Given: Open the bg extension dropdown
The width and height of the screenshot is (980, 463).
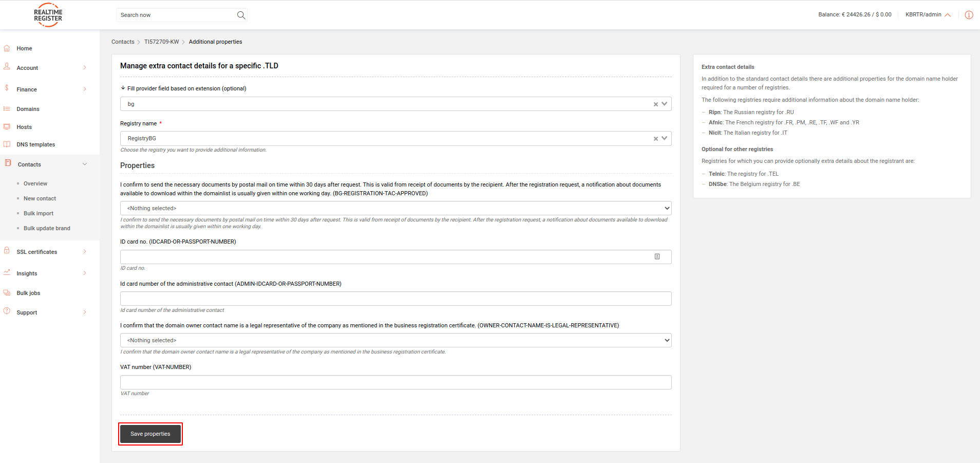Looking at the screenshot, I should tap(664, 104).
